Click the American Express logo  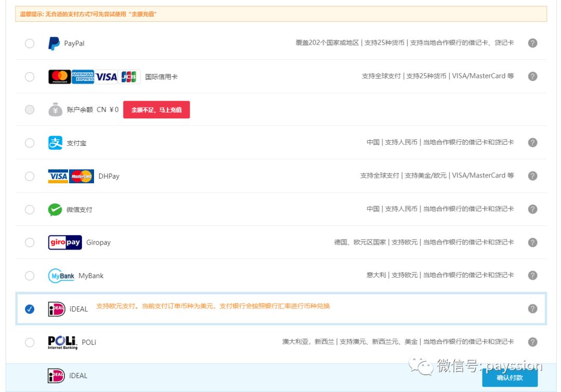pos(83,76)
